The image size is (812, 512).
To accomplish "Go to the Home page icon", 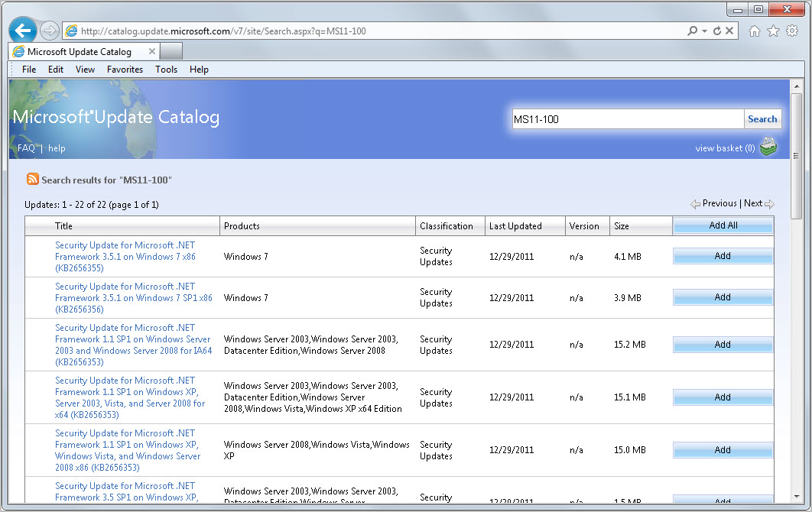I will (755, 31).
